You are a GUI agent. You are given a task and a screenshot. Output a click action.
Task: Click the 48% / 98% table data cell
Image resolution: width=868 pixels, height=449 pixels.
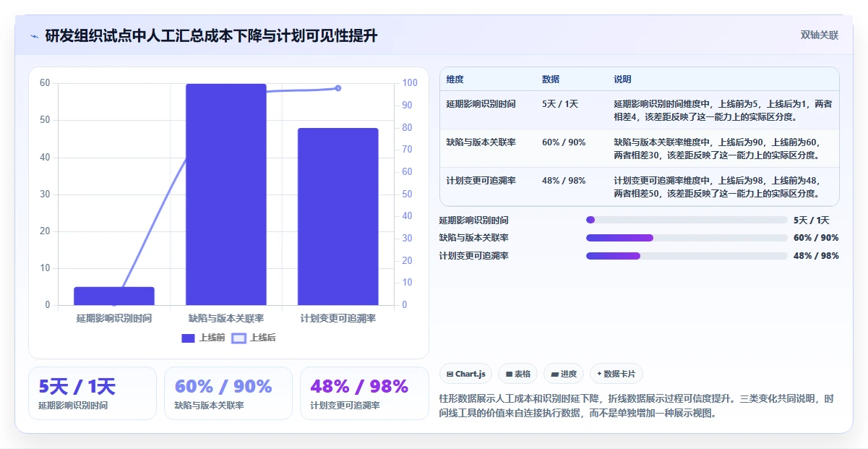click(x=564, y=181)
